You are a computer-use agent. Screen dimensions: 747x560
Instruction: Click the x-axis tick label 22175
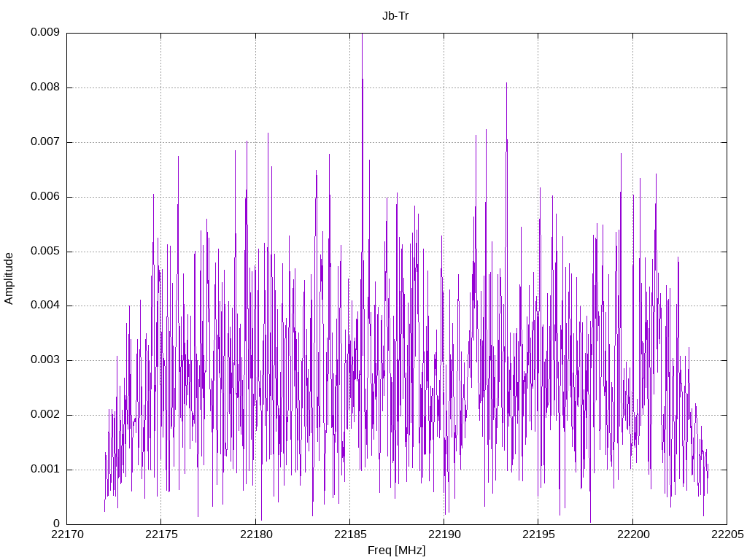coord(161,534)
